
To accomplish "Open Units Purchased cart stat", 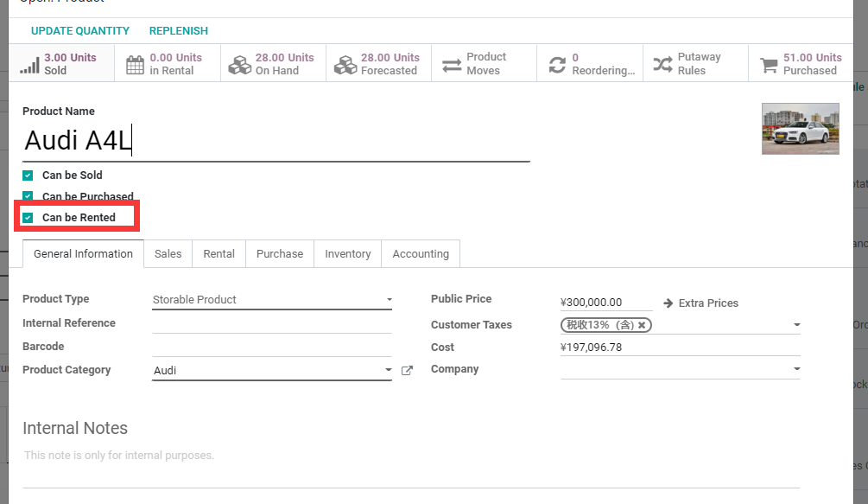I will pos(801,64).
